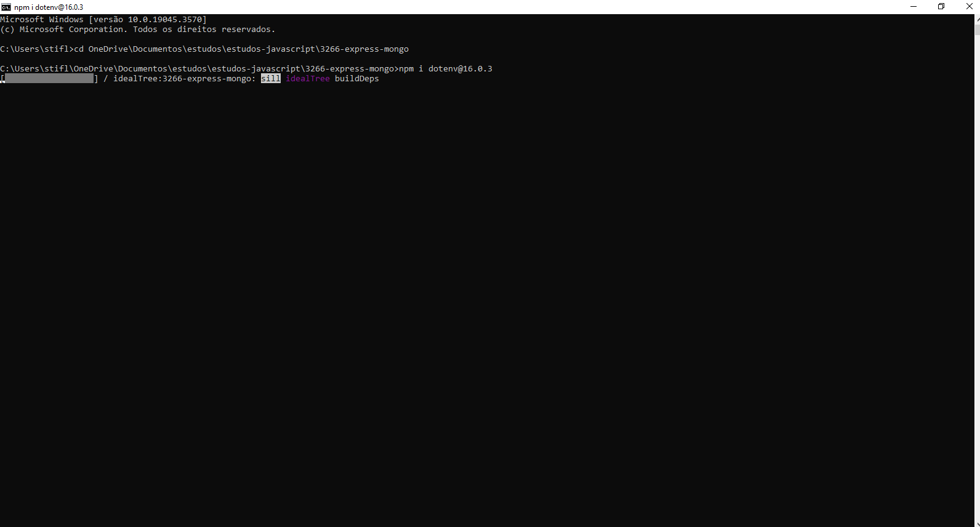Click the 'Microsoft Windows [versão 10.0.19045.3570]' line
Screen dimensions: 980x527
tap(103, 20)
